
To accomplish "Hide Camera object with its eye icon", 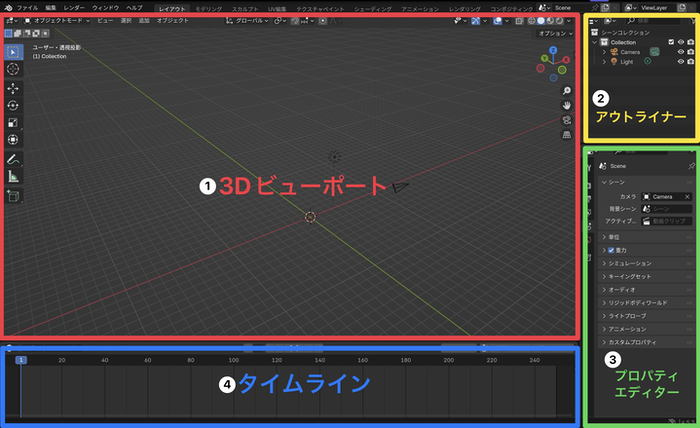I will tap(678, 50).
